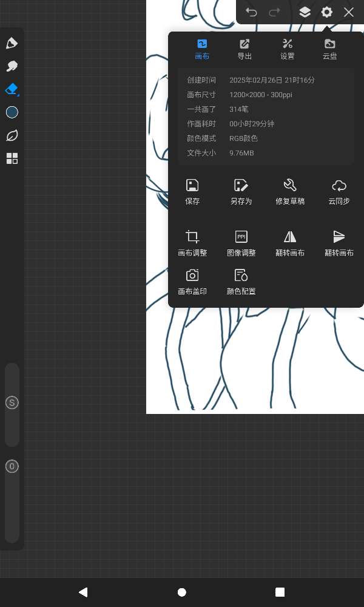Click the stroke count 314笔
This screenshot has width=364, height=607.
tap(238, 109)
